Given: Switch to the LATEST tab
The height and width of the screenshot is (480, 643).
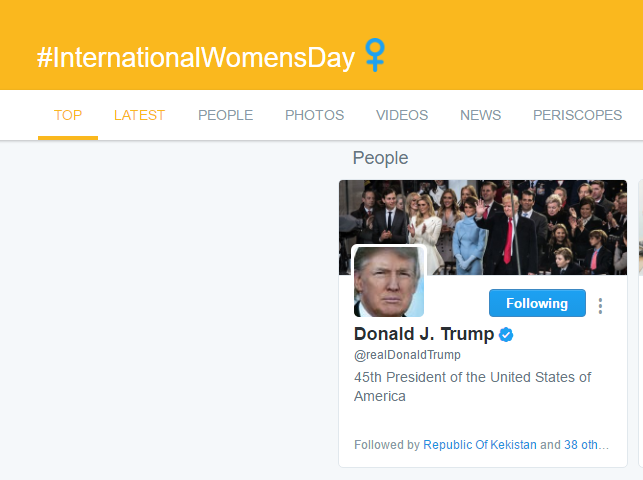Looking at the screenshot, I should (x=139, y=115).
